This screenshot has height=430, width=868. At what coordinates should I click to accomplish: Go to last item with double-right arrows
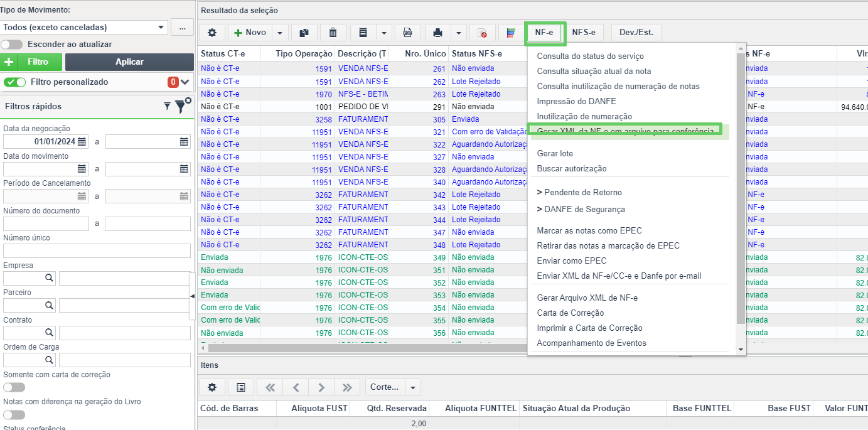click(x=347, y=387)
